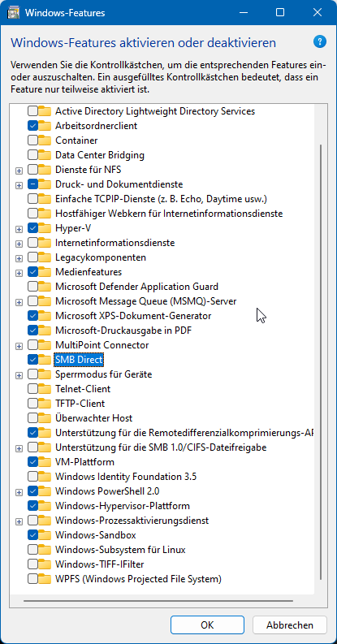
Task: Select Hostfähiger Webkern für Internetinformationsdienste text
Action: pyautogui.click(x=169, y=214)
